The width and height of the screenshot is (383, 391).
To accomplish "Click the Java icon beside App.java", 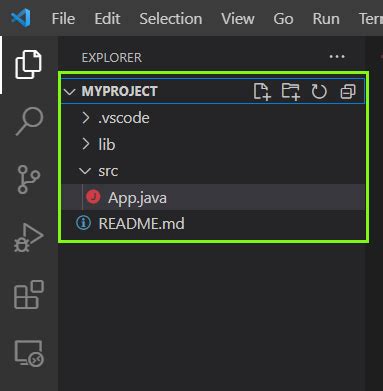I will point(93,197).
